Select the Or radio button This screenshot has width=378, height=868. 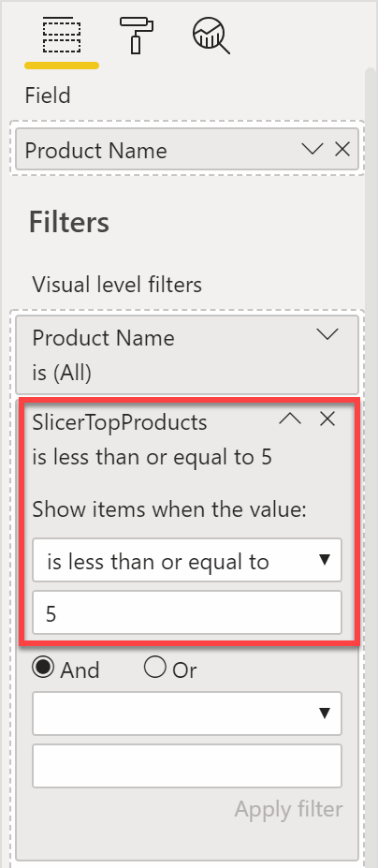click(155, 669)
